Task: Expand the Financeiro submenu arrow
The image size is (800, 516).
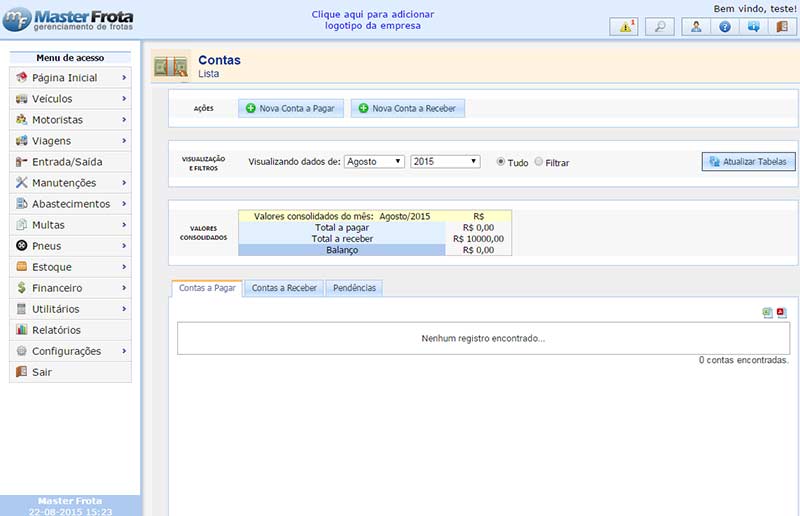Action: pos(124,288)
